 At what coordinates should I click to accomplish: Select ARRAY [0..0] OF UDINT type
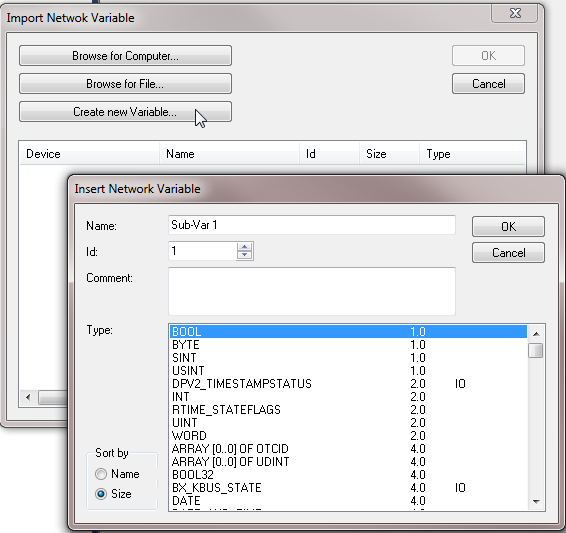348,462
